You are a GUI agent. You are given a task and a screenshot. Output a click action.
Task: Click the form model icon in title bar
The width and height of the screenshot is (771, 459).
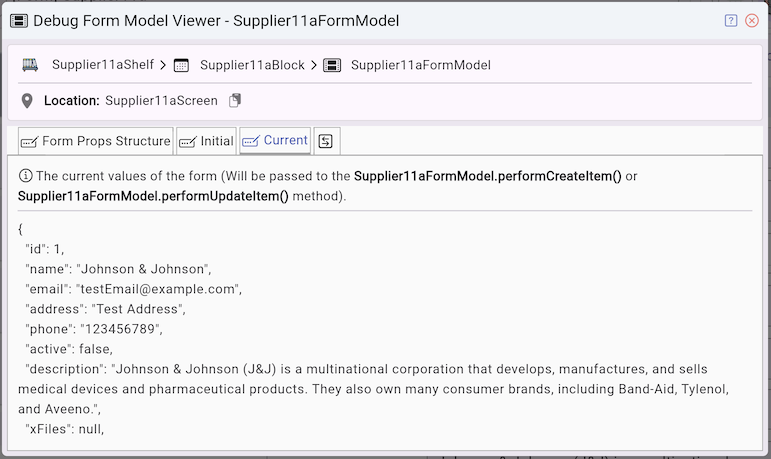tap(19, 20)
